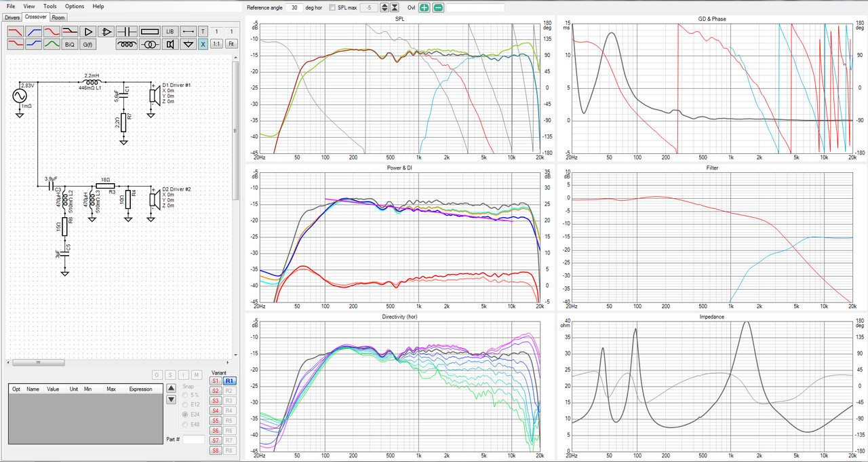This screenshot has height=462, width=868.
Task: Add a buffer amplifier triangle block
Action: coord(88,32)
